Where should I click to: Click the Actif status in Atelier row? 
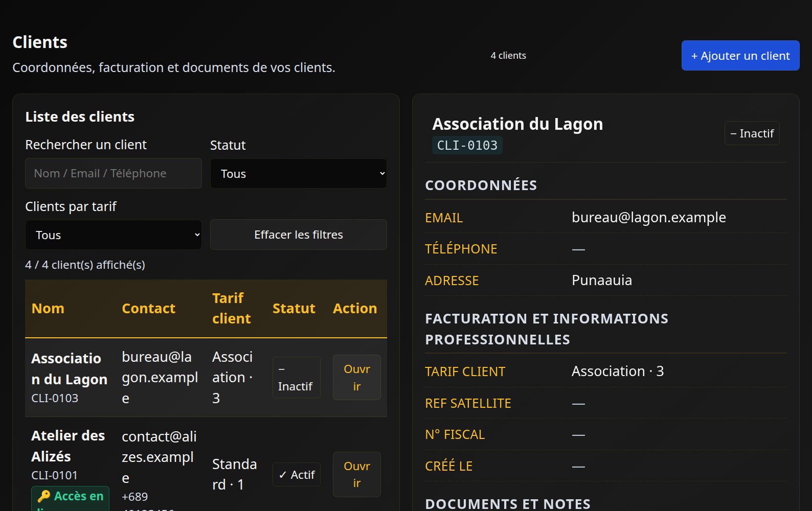click(x=296, y=475)
